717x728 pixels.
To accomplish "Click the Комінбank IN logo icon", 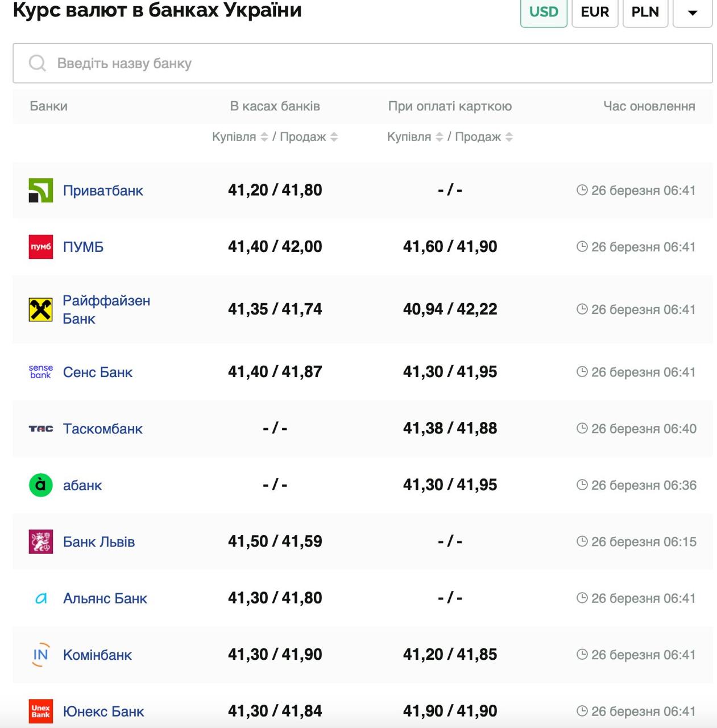I will click(40, 655).
